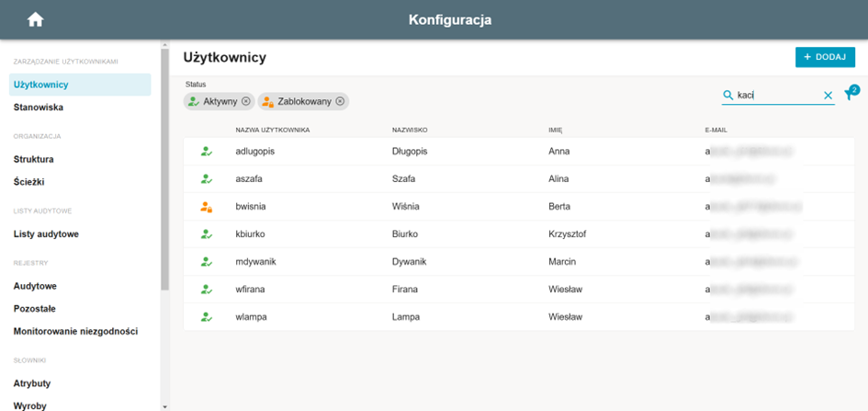Select username wlampa

point(252,317)
